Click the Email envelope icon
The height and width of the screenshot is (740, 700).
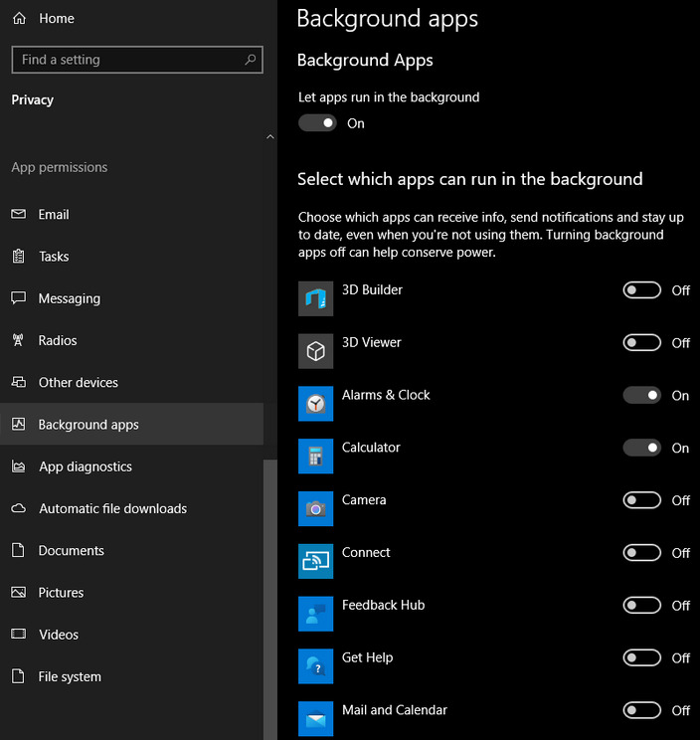[19, 214]
